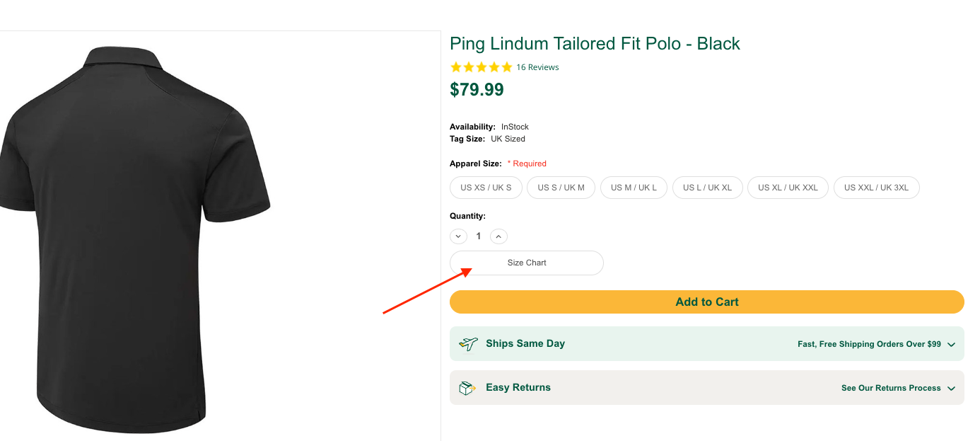The image size is (980, 441).
Task: Click the quantity value field
Action: point(479,236)
